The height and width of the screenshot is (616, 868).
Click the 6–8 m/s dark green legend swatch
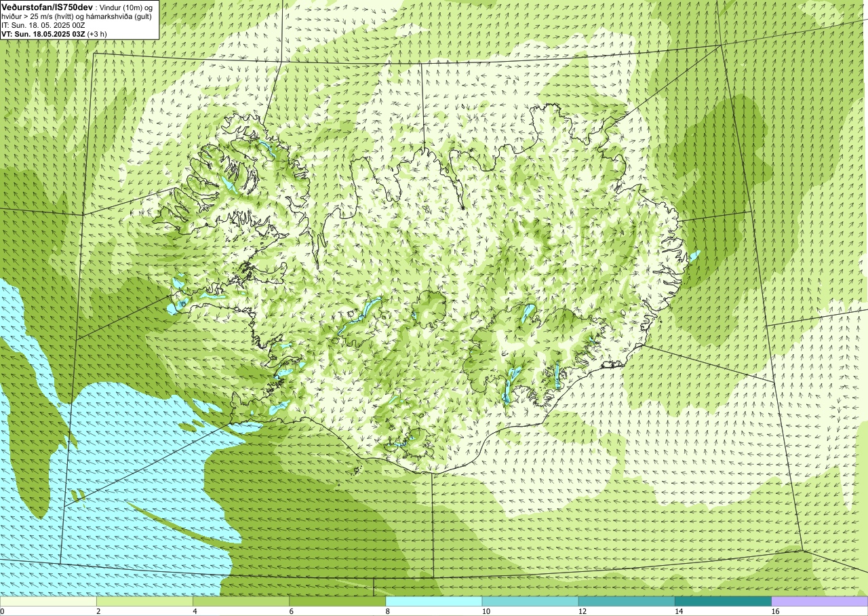[337, 601]
